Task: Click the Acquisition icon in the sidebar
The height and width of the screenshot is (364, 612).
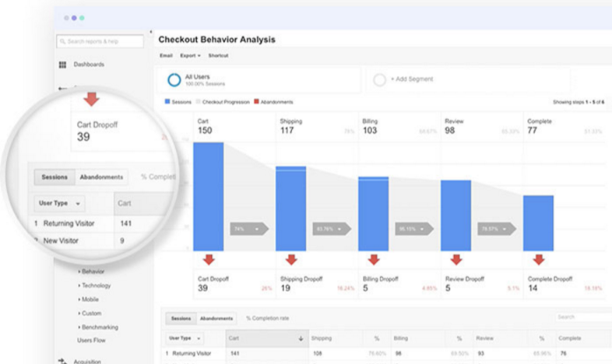Action: pyautogui.click(x=62, y=361)
